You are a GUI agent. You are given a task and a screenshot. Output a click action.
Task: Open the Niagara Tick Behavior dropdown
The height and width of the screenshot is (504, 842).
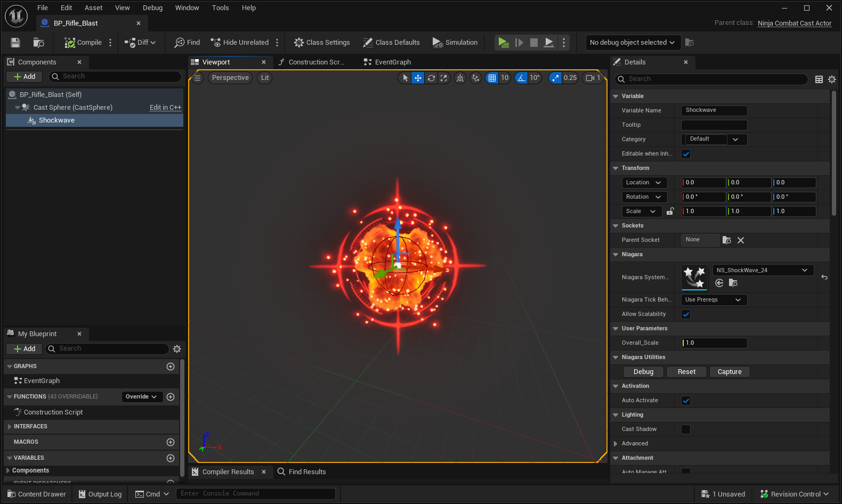pos(714,300)
